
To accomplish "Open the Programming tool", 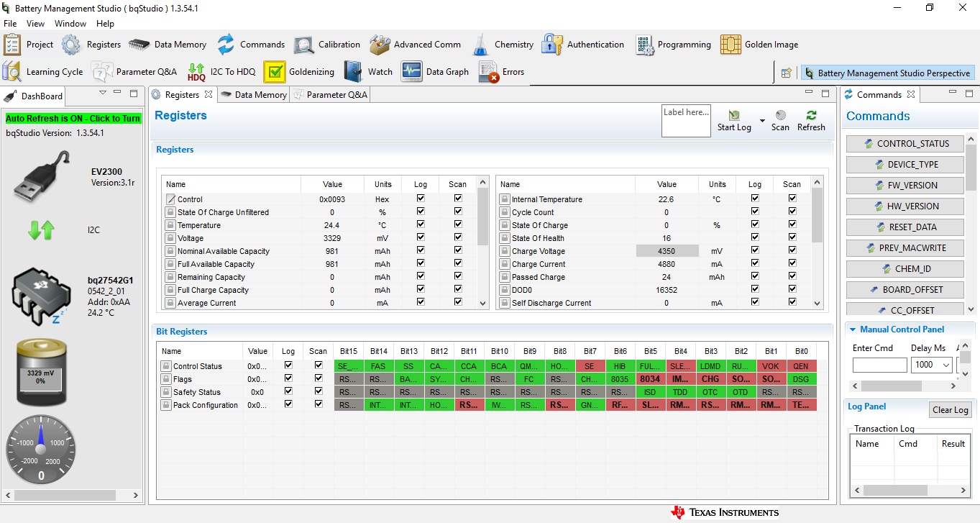I will pyautogui.click(x=644, y=45).
